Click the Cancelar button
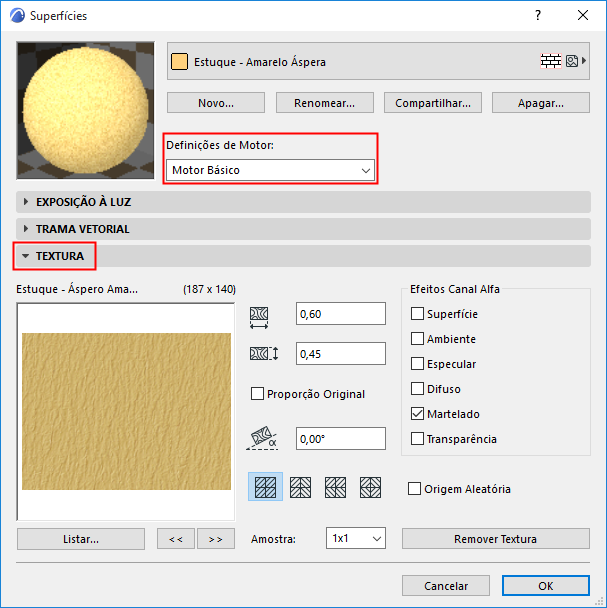 446,586
